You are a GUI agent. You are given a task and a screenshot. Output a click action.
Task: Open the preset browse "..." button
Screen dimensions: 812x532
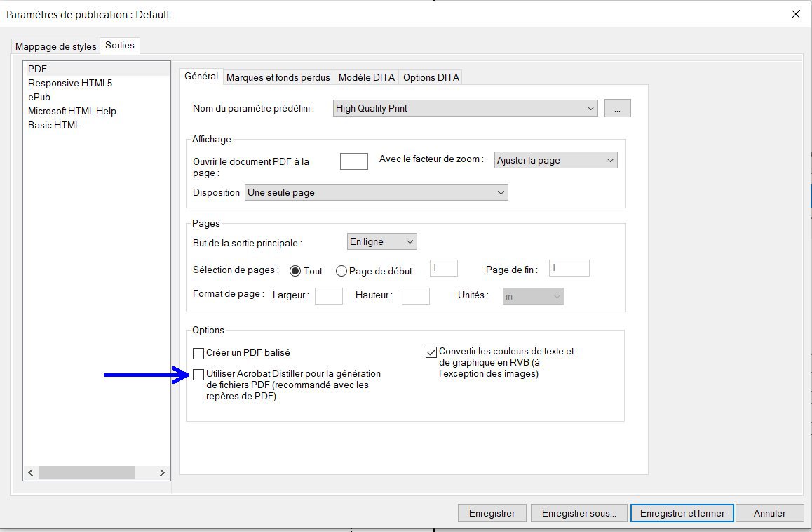[617, 107]
